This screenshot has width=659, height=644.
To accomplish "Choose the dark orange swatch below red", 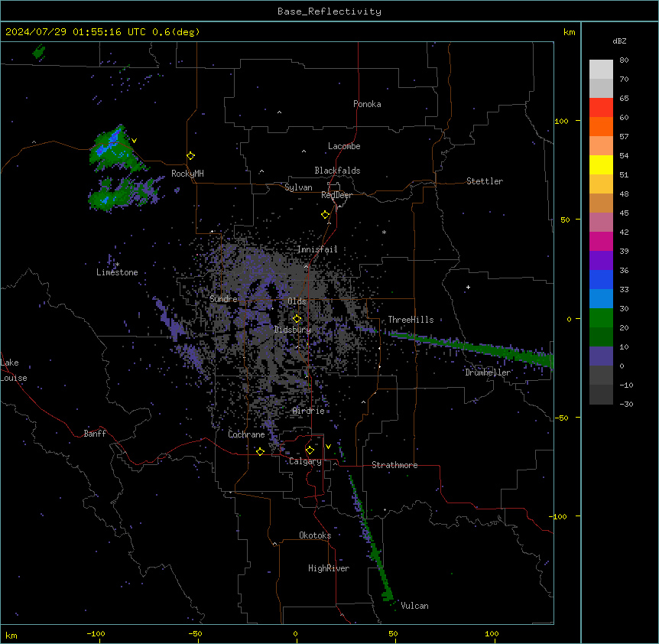I will click(x=601, y=126).
